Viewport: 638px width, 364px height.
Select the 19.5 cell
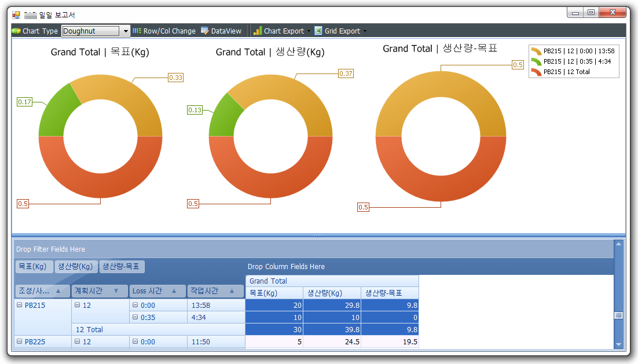[390, 341]
